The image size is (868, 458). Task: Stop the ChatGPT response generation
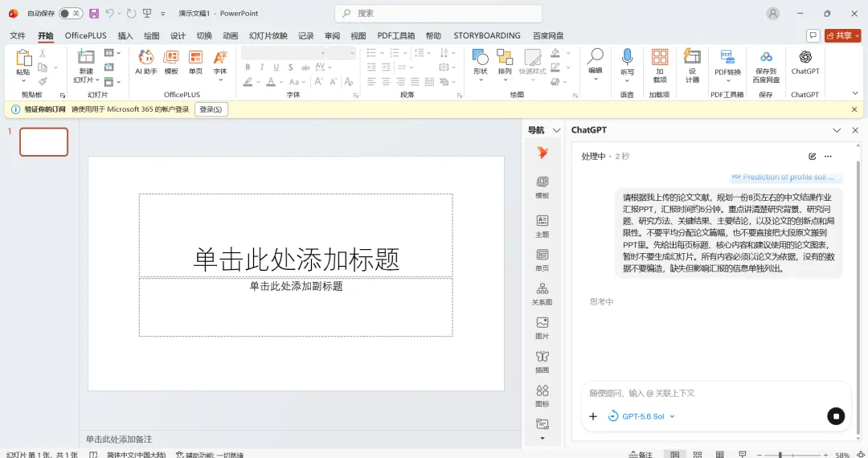pos(836,416)
